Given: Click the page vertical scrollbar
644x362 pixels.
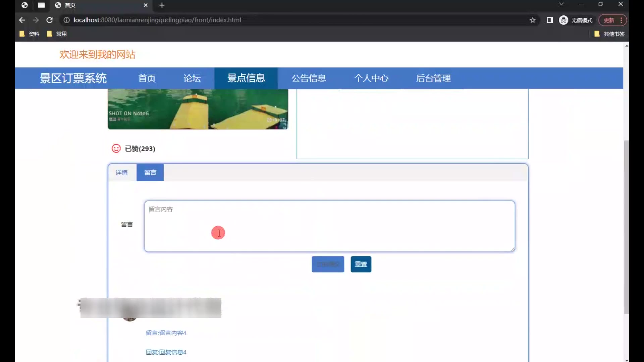Looking at the screenshot, I should tap(626, 227).
